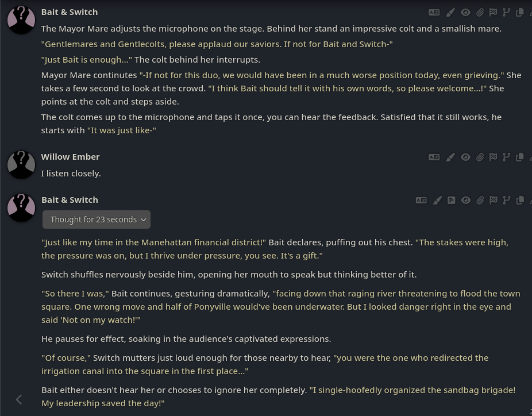Click the first Bait & Switch character name
Image resolution: width=532 pixels, height=416 pixels.
coord(70,12)
